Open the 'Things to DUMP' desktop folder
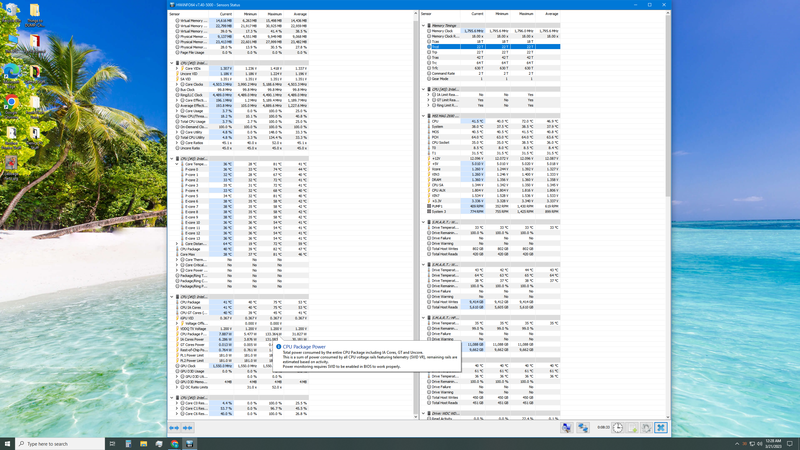Screen dimensions: 800x450 [x=34, y=14]
